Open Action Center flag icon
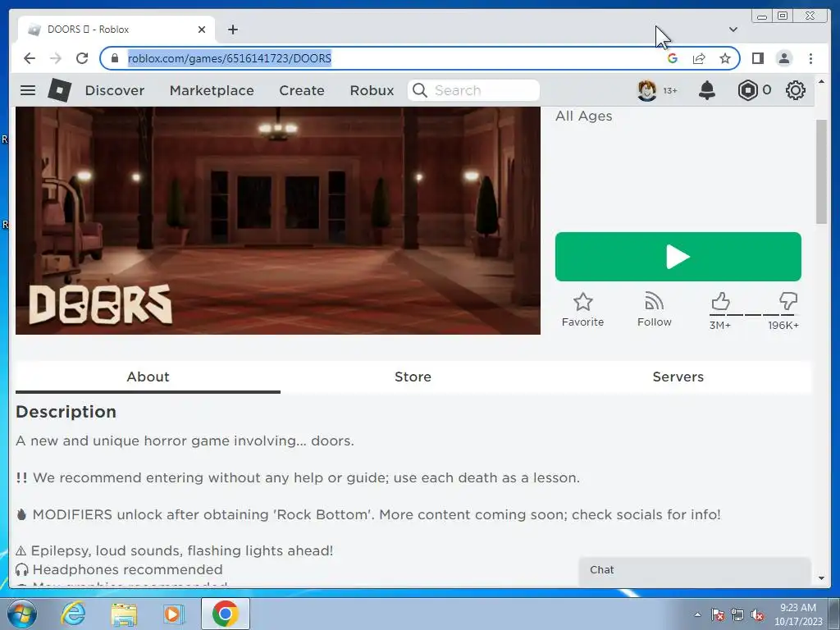The width and height of the screenshot is (840, 630). pos(717,614)
